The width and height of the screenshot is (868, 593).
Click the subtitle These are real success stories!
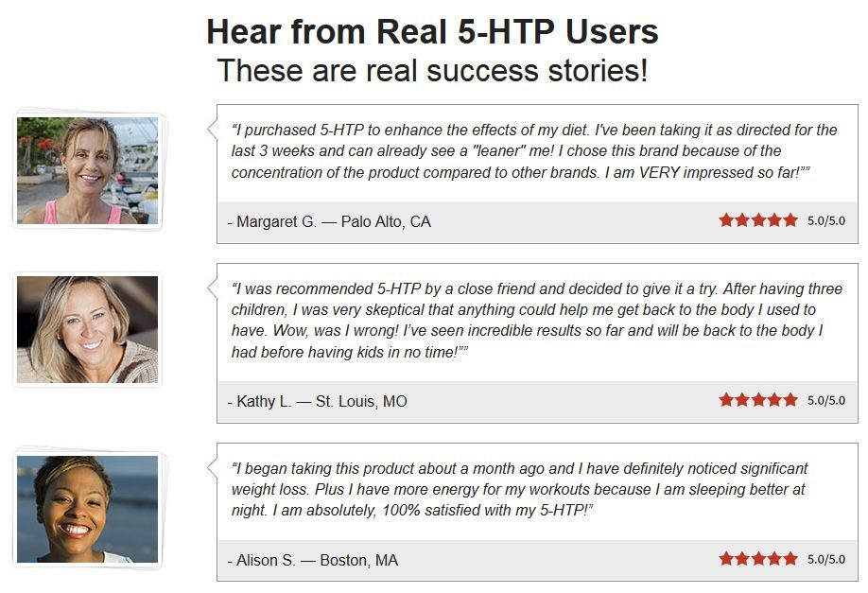[x=432, y=70]
